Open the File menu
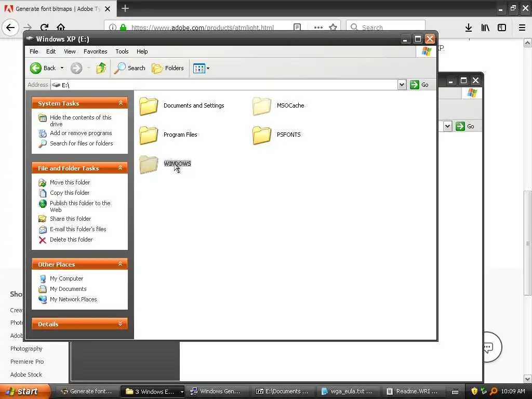Viewport: 532px width, 399px height. [x=34, y=51]
